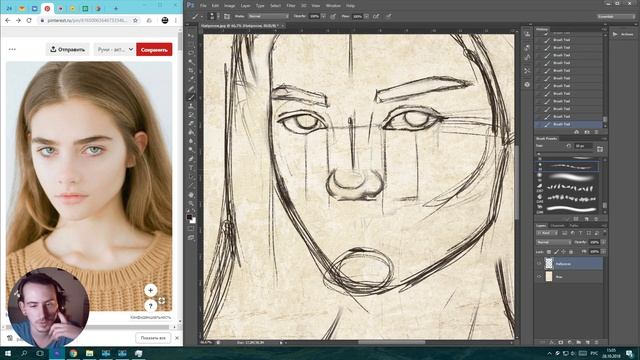The image size is (640, 360).
Task: Select the Horizontal Type tool
Action: tap(191, 168)
